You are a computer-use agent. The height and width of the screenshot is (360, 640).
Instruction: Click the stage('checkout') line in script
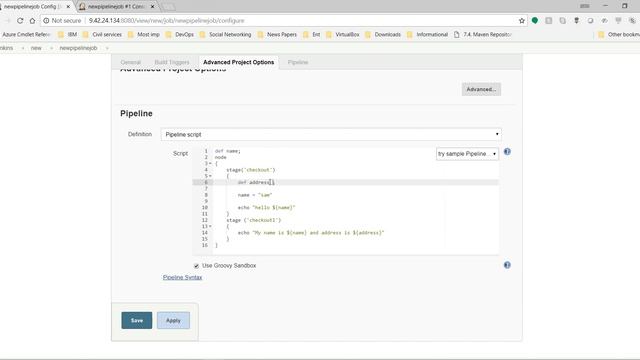251,170
